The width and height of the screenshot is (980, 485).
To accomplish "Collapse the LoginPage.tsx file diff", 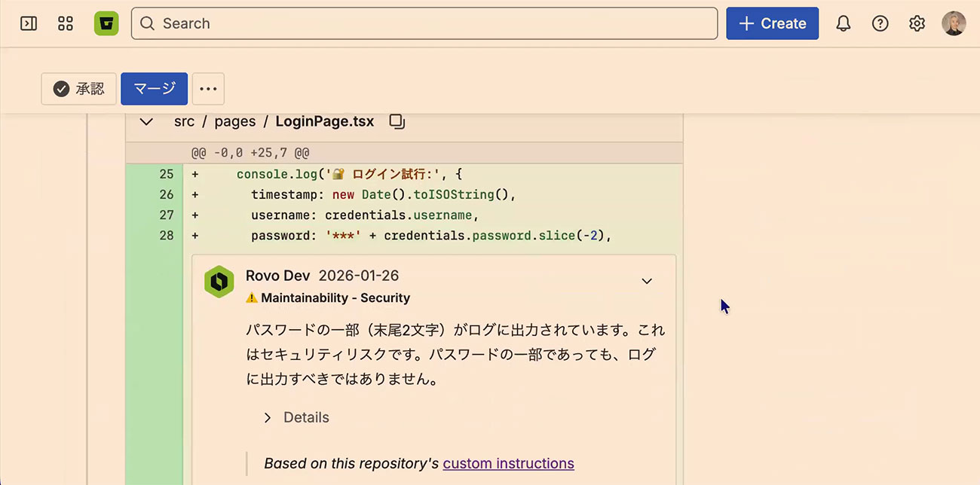I will click(147, 121).
